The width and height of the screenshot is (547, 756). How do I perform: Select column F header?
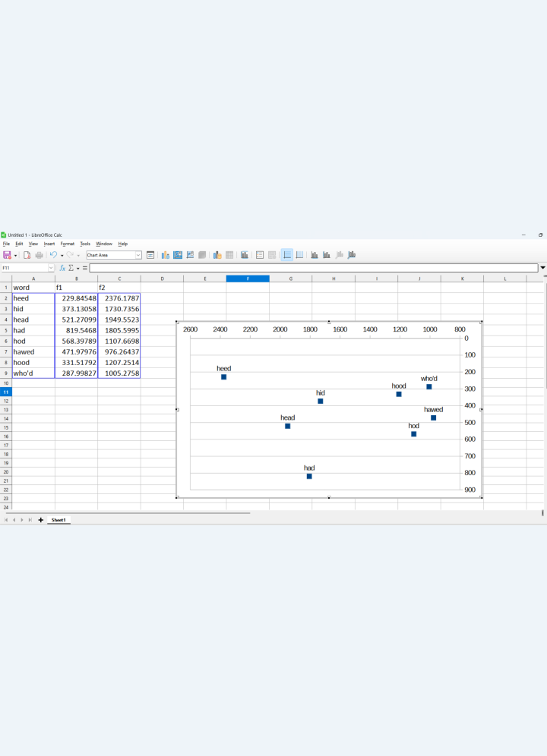click(248, 279)
